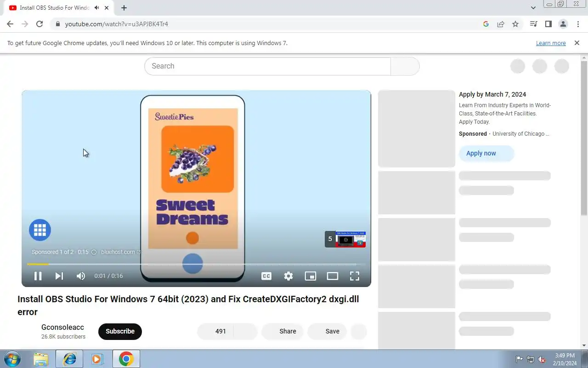Switch to theater mode icon

pyautogui.click(x=333, y=276)
